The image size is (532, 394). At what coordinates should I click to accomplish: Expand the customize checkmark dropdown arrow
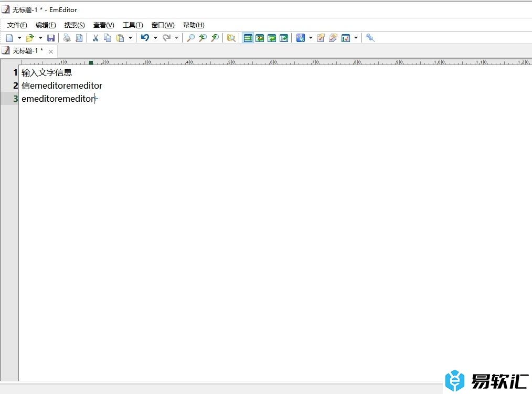(x=356, y=38)
